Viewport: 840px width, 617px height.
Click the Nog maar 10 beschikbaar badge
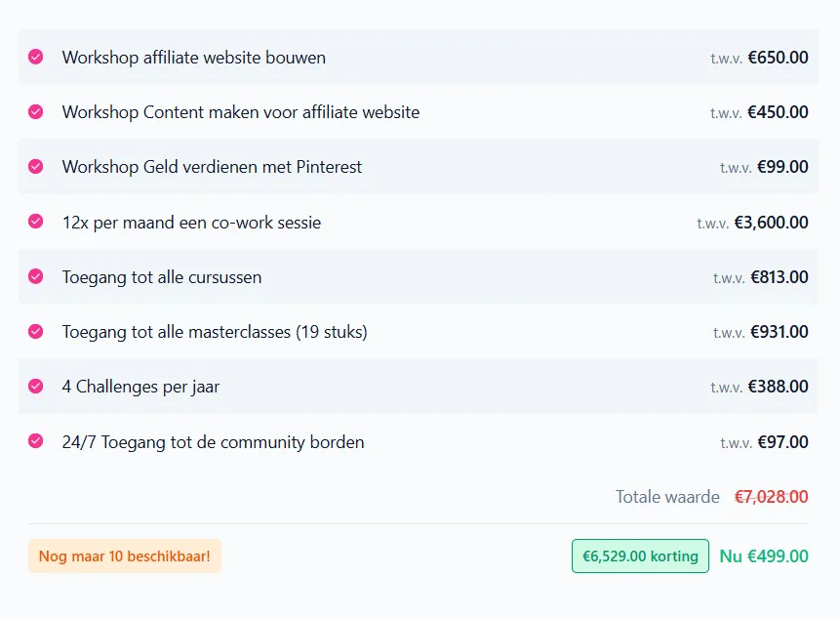pos(125,556)
